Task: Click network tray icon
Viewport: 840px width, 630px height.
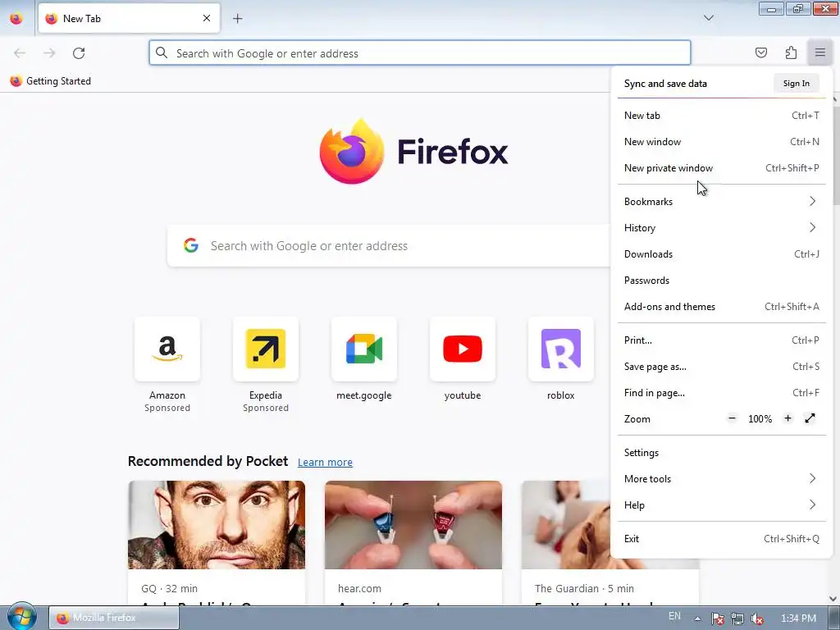Action: [x=737, y=619]
